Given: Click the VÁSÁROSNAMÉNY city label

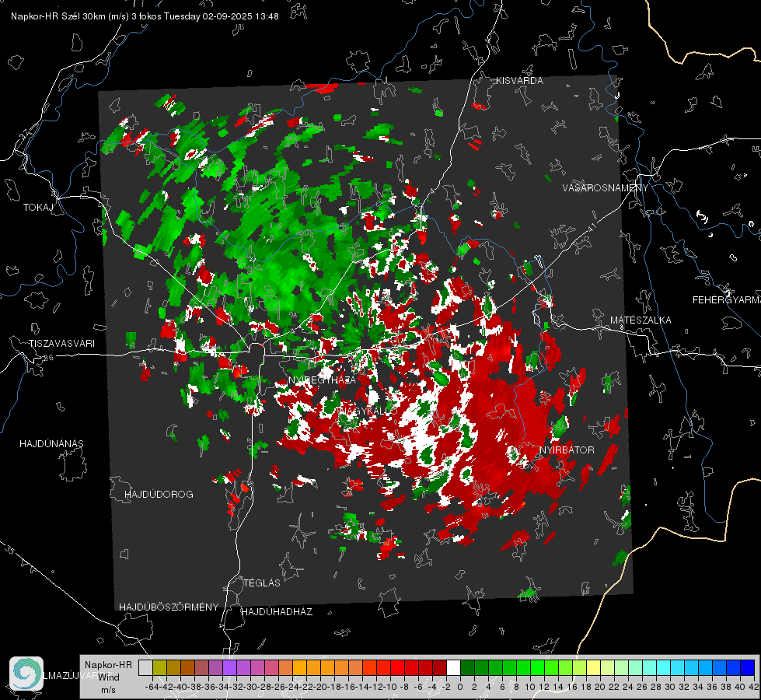Looking at the screenshot, I should pyautogui.click(x=606, y=188).
